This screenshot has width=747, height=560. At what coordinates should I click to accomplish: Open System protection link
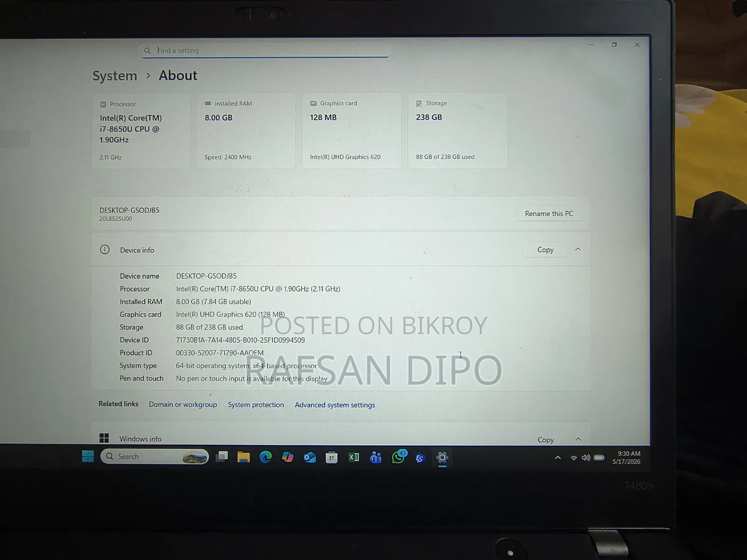pos(256,405)
